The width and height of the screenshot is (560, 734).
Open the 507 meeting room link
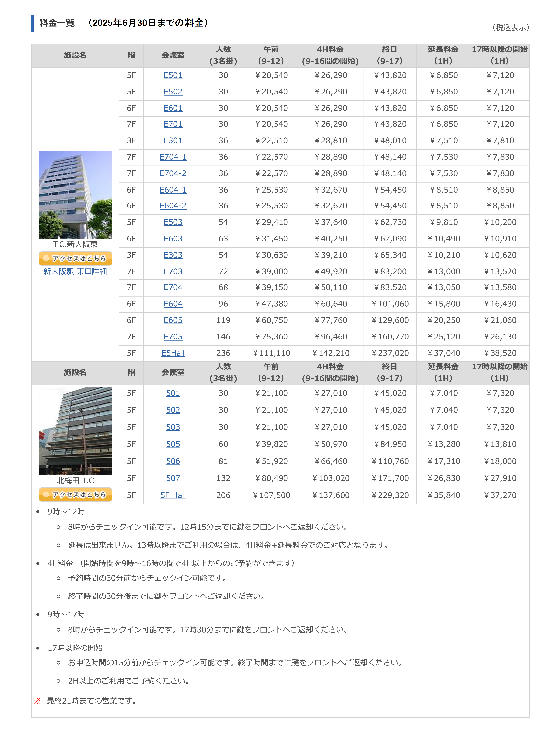coord(173,478)
